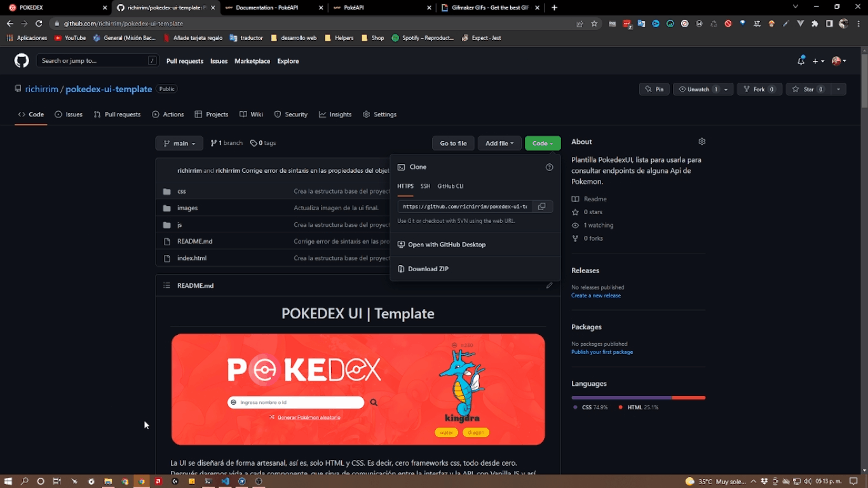
Task: Reload the page in browser toolbar
Action: 39,24
